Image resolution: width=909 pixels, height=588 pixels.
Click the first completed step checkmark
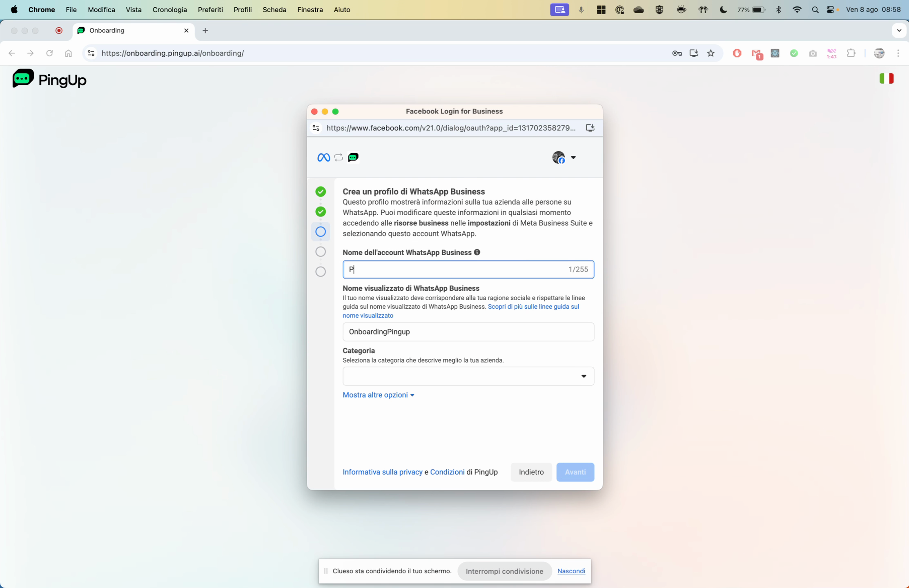pos(321,192)
